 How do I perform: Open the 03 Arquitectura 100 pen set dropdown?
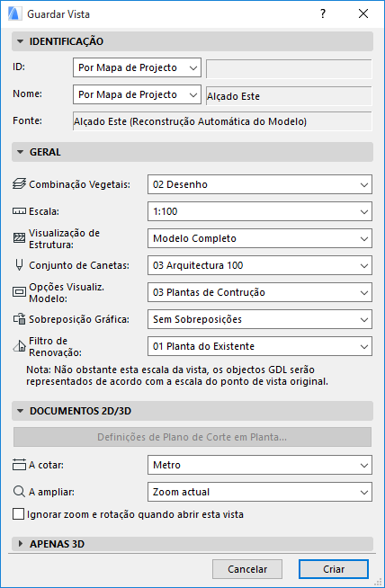pos(260,265)
